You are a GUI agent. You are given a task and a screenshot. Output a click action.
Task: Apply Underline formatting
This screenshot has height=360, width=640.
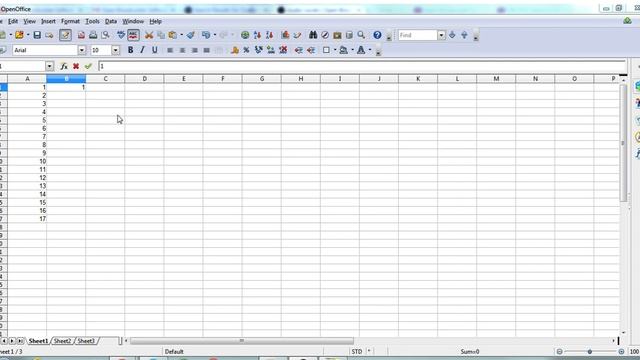point(154,50)
